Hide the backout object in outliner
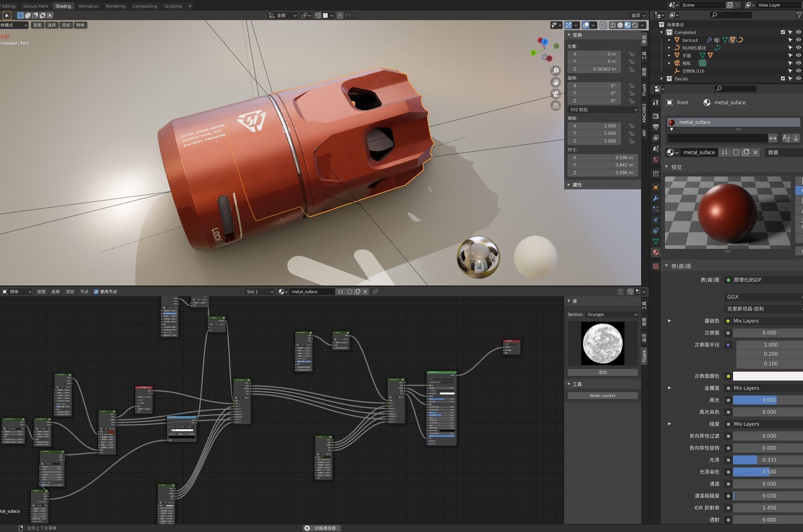This screenshot has height=532, width=803. [798, 40]
